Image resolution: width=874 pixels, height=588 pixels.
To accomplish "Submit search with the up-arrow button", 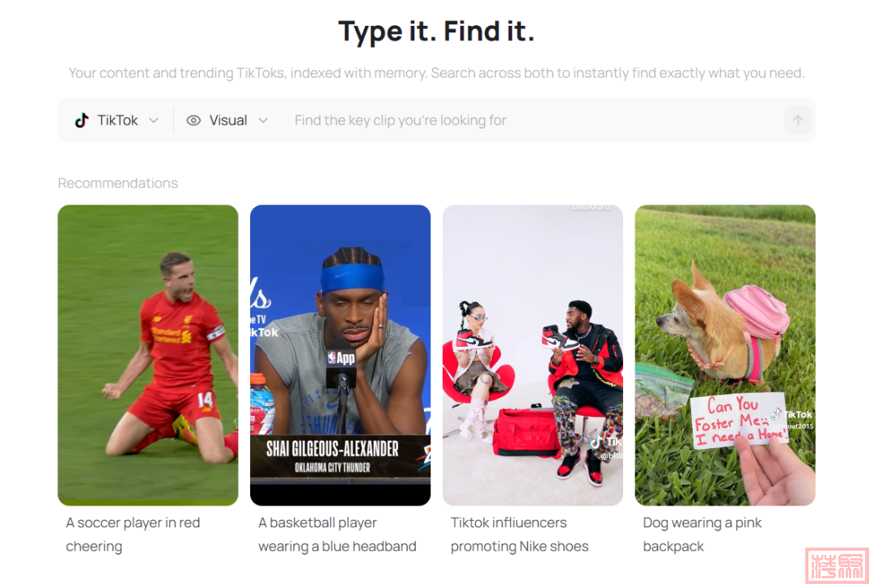I will click(x=798, y=121).
